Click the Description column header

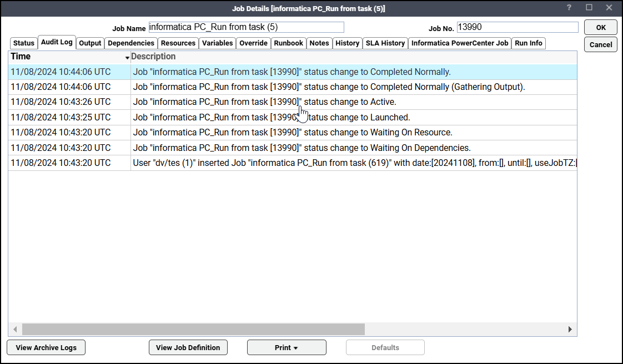pos(354,57)
